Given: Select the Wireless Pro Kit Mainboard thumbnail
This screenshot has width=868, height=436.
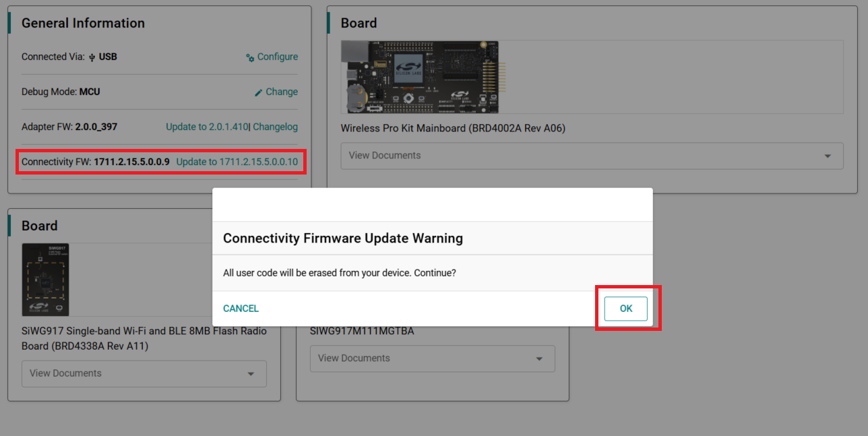Looking at the screenshot, I should pyautogui.click(x=421, y=77).
